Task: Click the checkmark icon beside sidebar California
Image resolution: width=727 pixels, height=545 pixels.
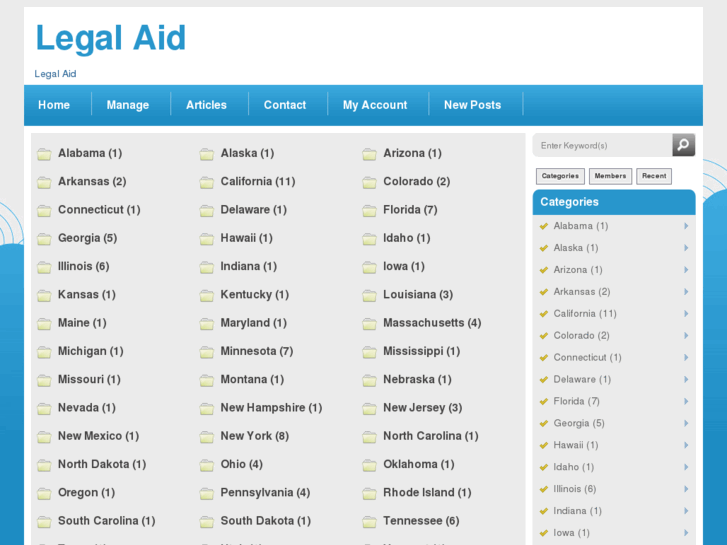Action: pos(544,314)
